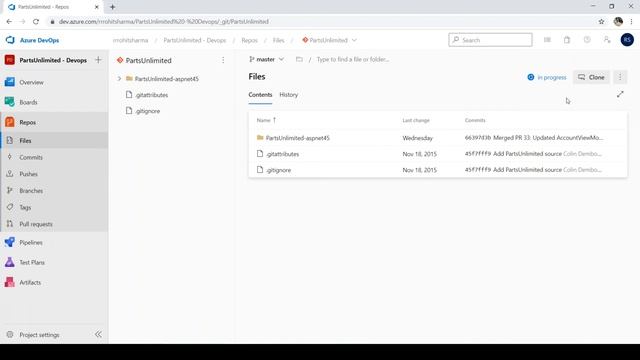Open .gitignore in file list

[x=278, y=170]
